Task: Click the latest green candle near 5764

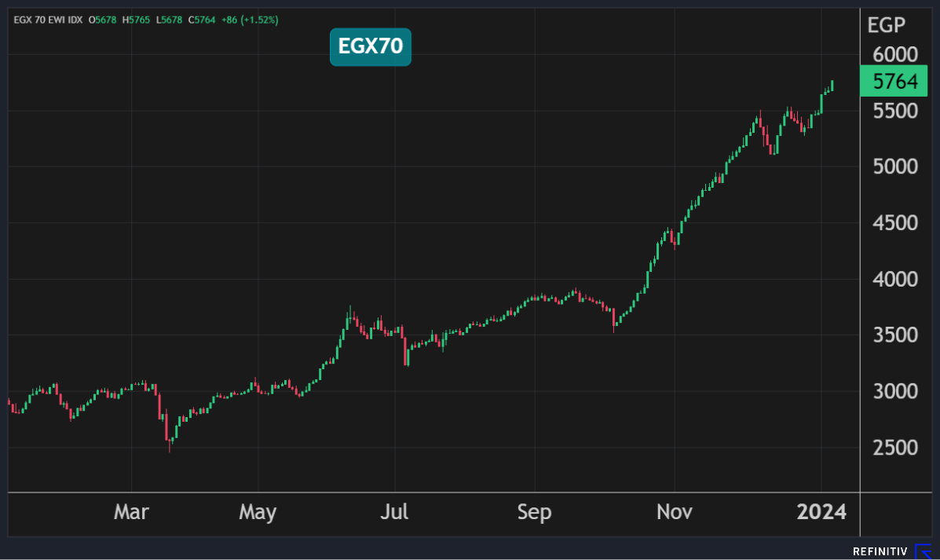Action: (832, 86)
